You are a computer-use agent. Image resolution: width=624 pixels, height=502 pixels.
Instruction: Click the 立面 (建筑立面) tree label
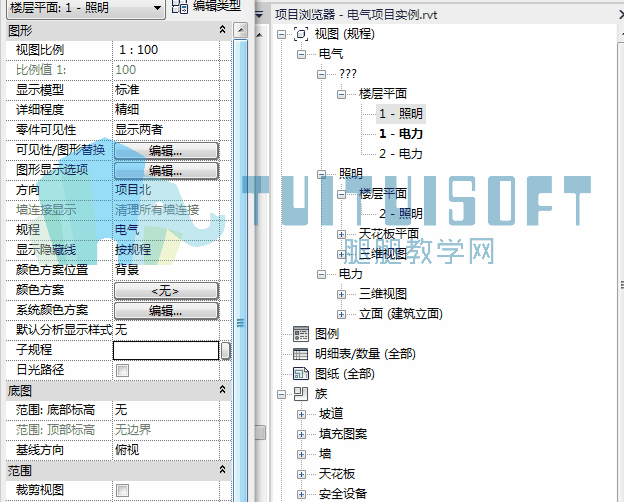(x=401, y=314)
